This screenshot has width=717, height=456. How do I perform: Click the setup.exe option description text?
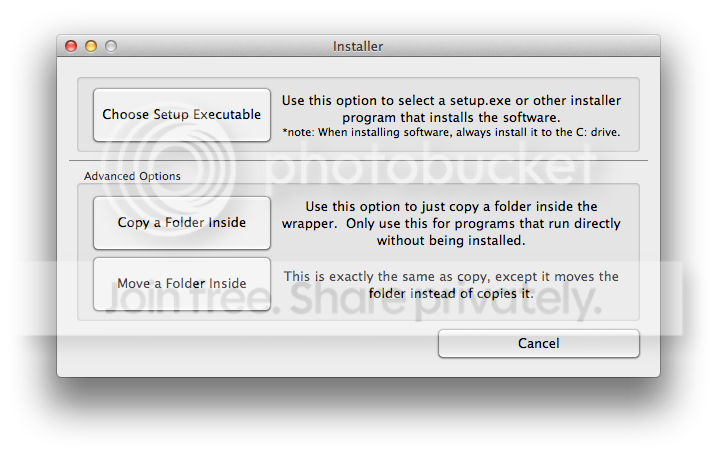451,109
